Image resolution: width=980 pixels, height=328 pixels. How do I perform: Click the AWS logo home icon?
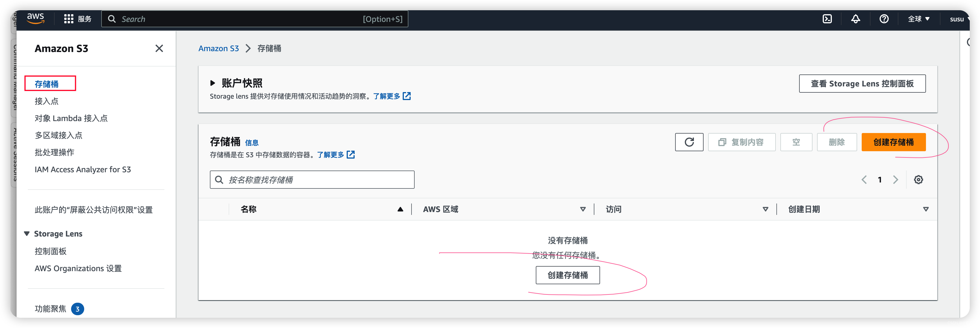pos(35,18)
